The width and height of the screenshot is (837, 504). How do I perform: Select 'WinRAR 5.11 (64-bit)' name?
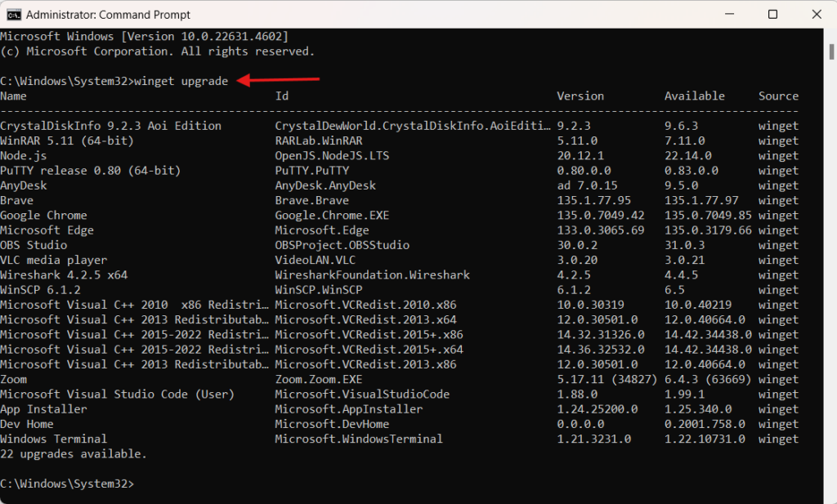click(x=67, y=140)
